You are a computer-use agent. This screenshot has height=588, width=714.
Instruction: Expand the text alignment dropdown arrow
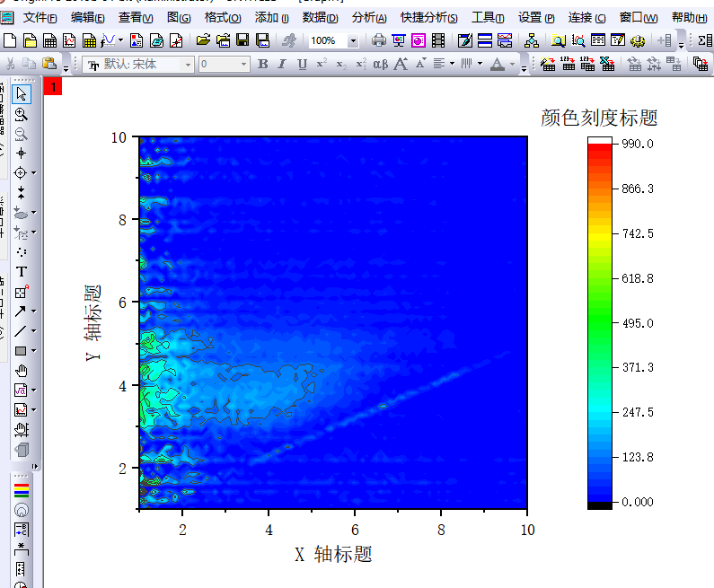click(x=452, y=64)
